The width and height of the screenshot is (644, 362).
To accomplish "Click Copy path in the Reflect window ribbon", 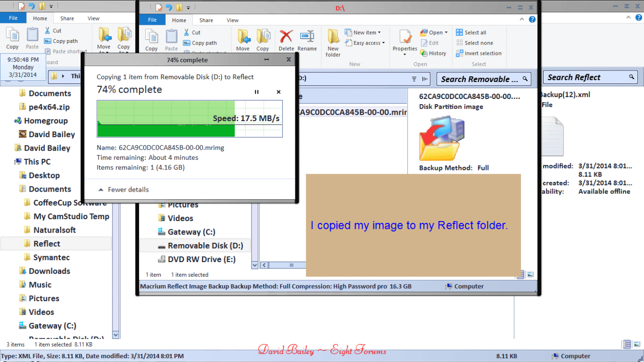I will click(x=61, y=41).
